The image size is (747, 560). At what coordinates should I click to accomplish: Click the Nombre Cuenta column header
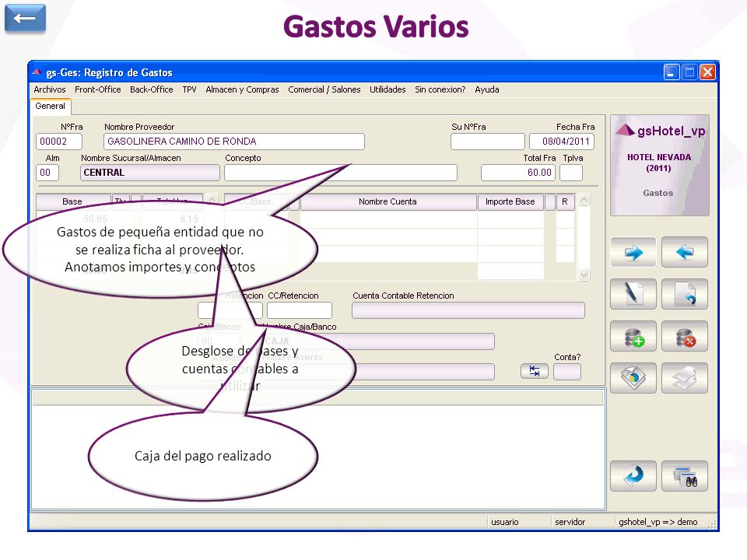(x=388, y=201)
